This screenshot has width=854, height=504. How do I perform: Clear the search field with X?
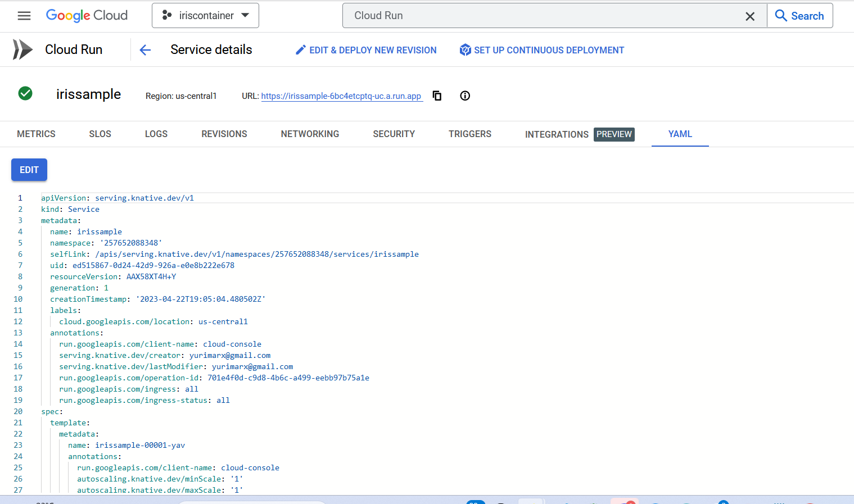(x=750, y=16)
